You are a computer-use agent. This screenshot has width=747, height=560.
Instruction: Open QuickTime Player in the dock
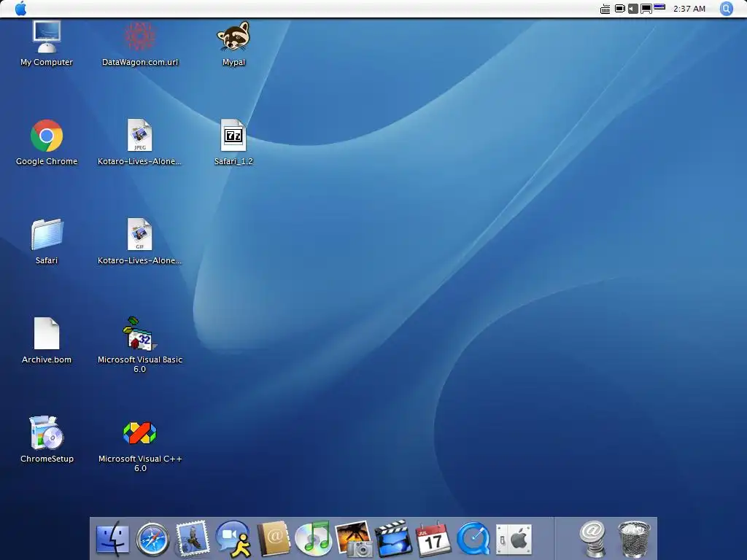(473, 539)
